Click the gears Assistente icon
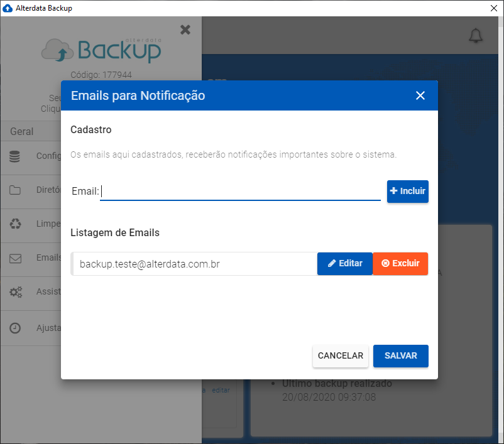The width and height of the screenshot is (504, 444). point(16,292)
